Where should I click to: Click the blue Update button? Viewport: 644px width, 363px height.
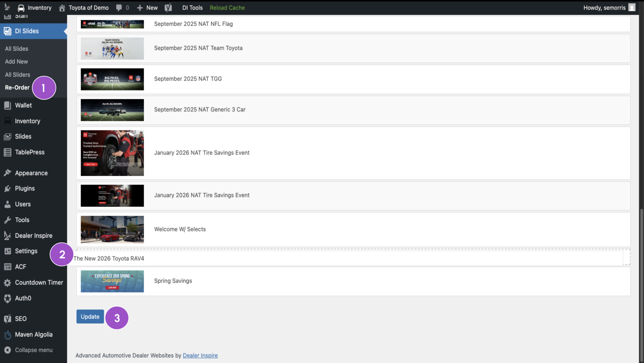[90, 316]
